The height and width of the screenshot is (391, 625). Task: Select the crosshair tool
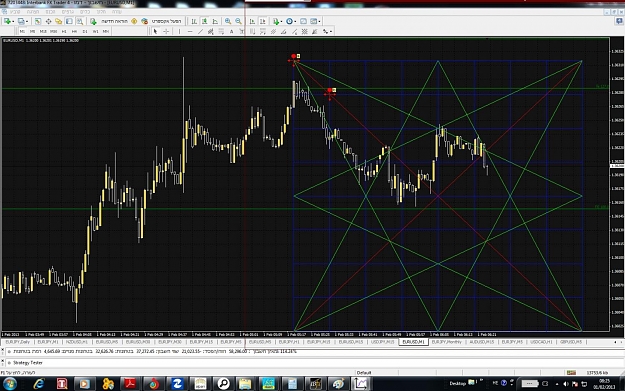[x=166, y=31]
